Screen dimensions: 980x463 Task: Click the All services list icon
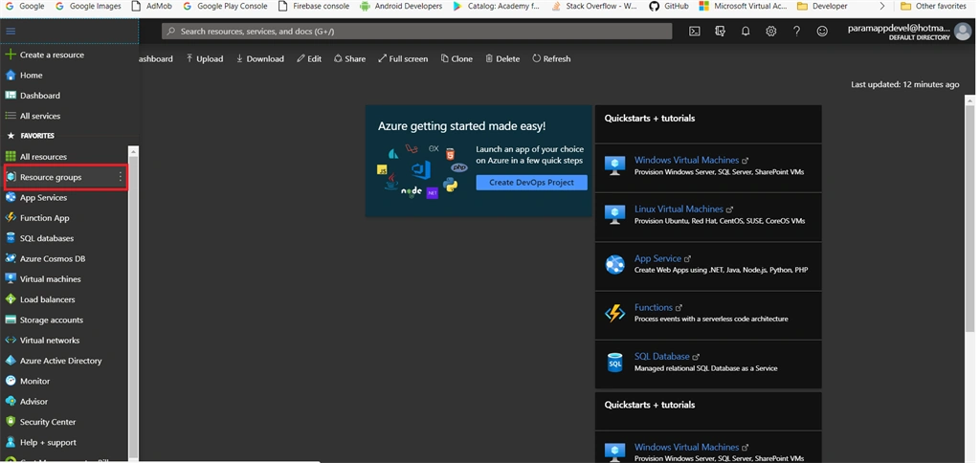pos(10,116)
